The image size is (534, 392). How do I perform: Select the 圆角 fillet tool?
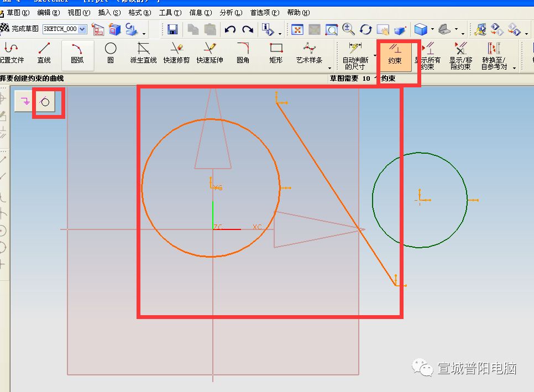point(243,53)
